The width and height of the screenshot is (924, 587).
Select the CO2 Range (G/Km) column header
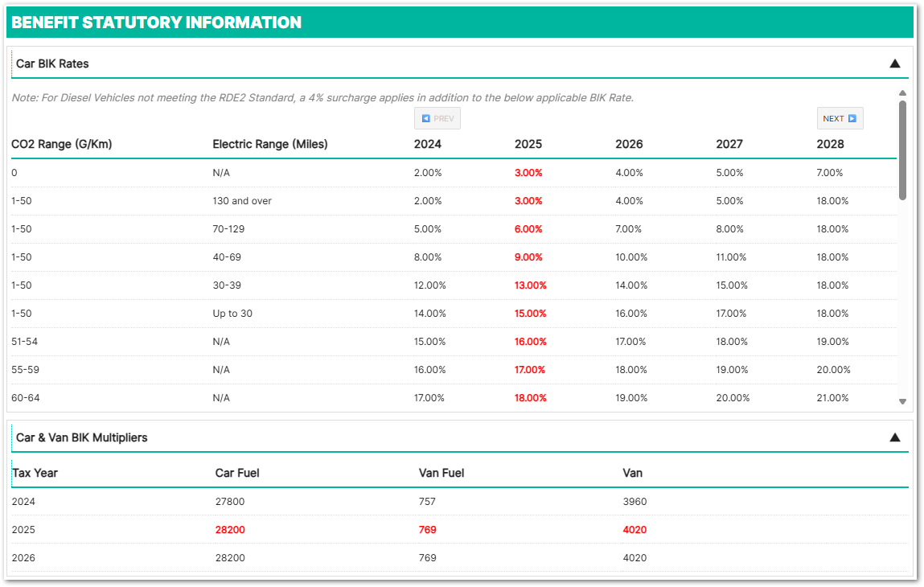(61, 144)
